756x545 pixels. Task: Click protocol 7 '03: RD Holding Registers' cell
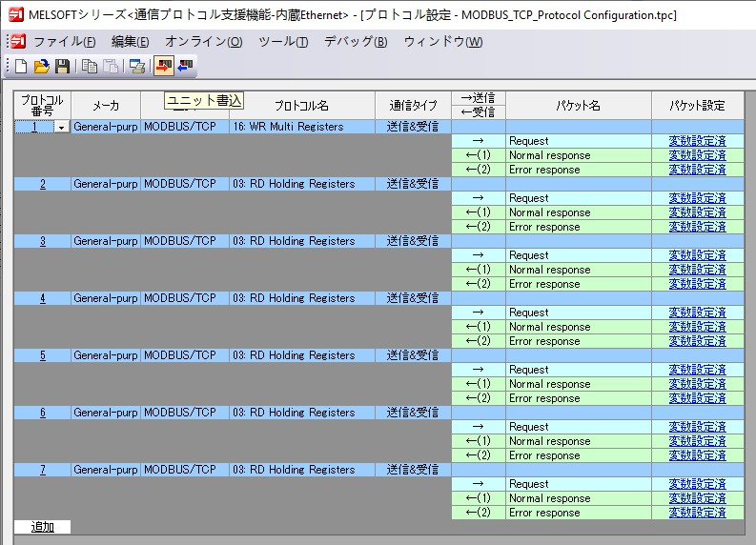pos(302,470)
